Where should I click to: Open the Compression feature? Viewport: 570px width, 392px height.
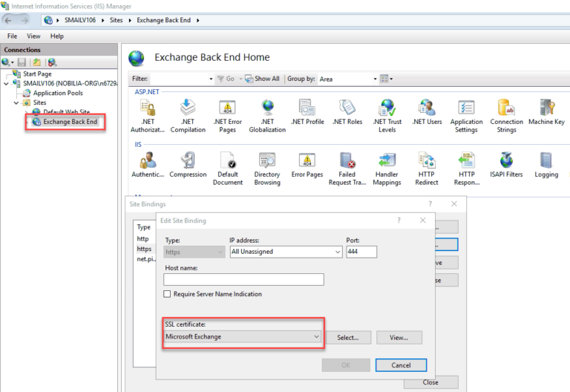pyautogui.click(x=188, y=165)
